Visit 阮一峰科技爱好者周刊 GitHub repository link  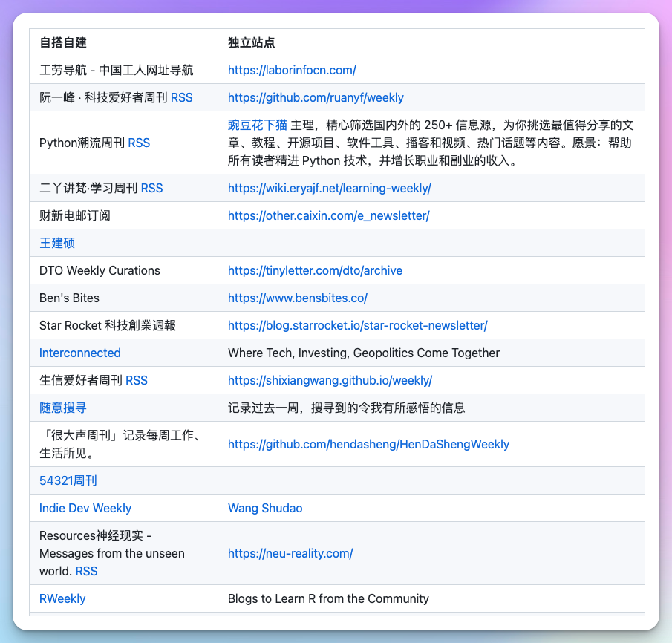pyautogui.click(x=316, y=98)
